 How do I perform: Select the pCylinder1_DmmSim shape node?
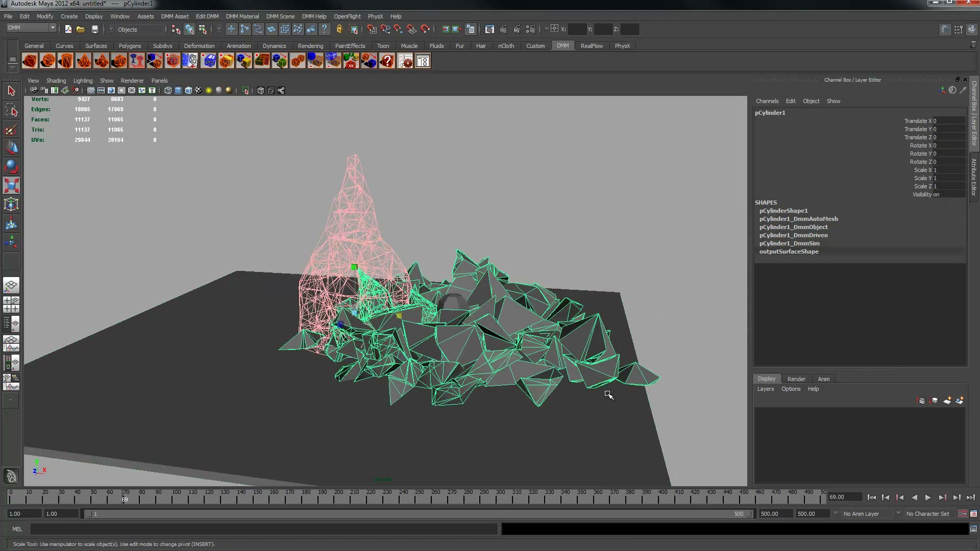(789, 243)
